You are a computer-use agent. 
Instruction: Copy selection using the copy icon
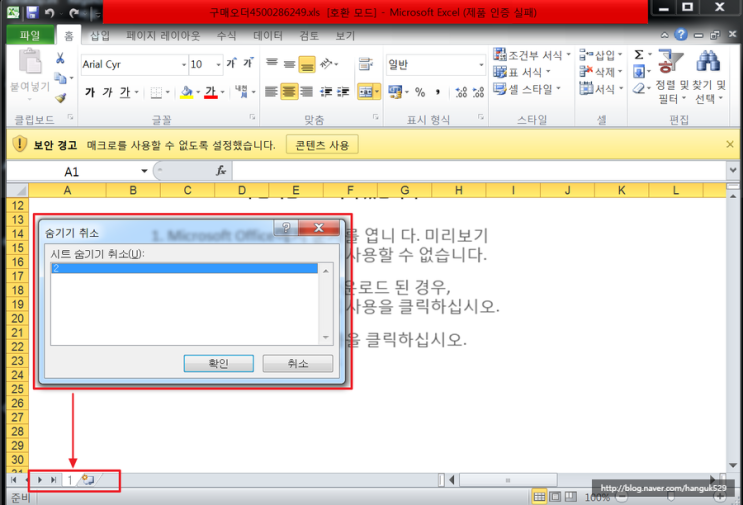(60, 78)
